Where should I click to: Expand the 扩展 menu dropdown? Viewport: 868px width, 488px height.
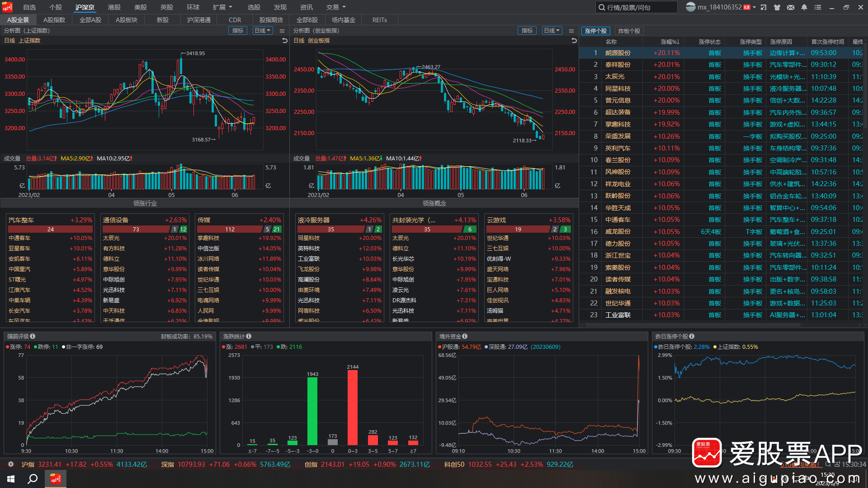pos(222,7)
